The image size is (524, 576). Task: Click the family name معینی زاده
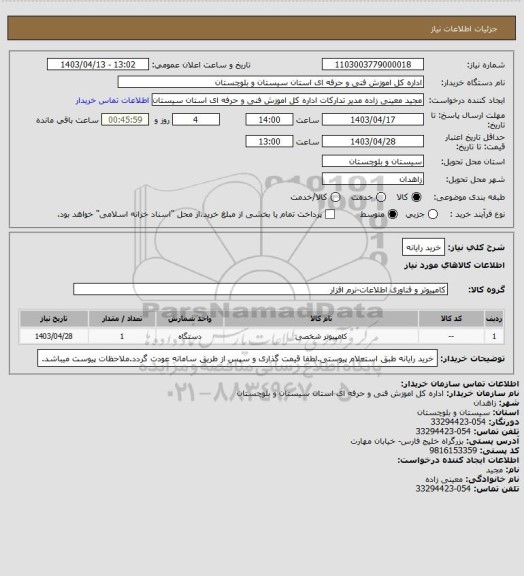pos(444,479)
